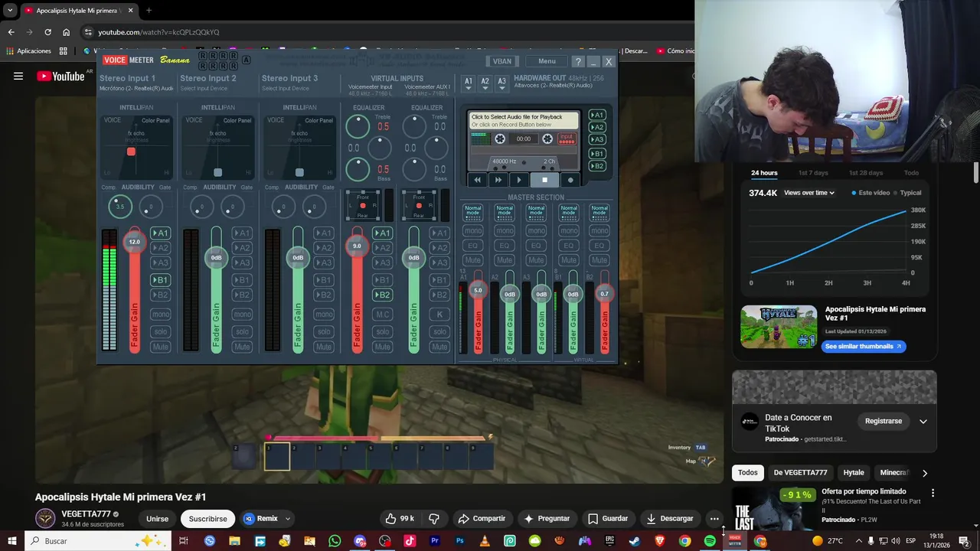
Task: Open Voicemeeter help question mark
Action: tap(578, 61)
